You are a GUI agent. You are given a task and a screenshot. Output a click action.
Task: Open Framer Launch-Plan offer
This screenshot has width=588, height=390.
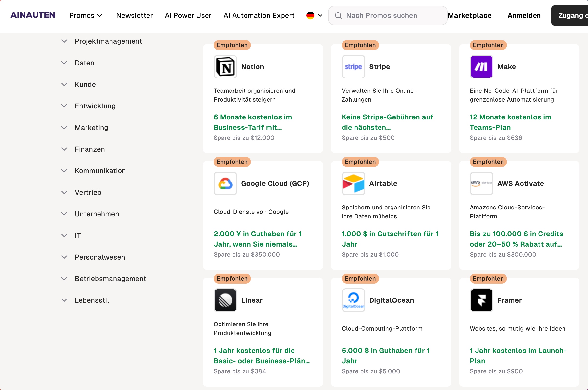pyautogui.click(x=518, y=356)
